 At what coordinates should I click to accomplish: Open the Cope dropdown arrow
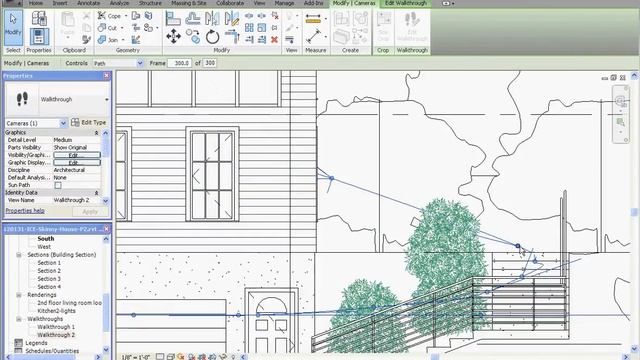(125, 16)
